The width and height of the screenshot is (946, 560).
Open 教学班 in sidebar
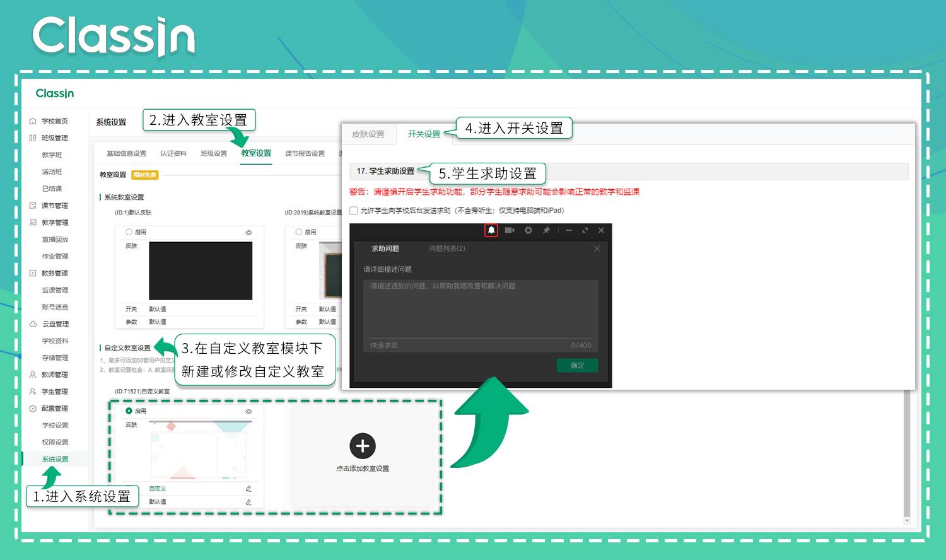click(52, 155)
